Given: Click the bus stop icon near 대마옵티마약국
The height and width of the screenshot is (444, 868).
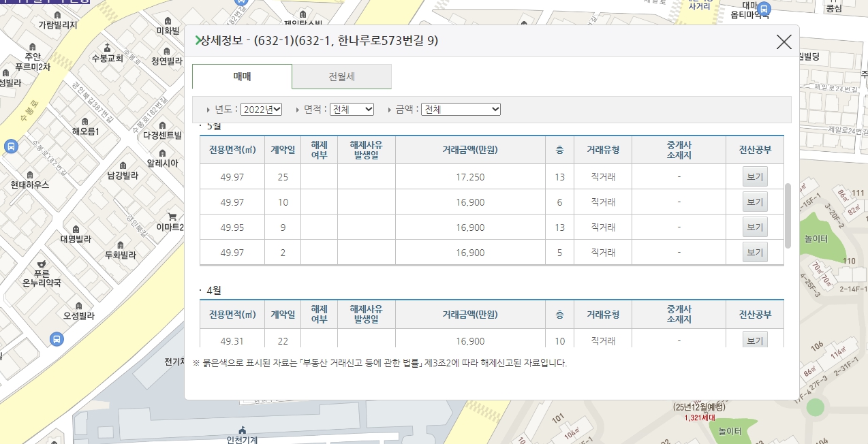Looking at the screenshot, I should click(x=764, y=9).
